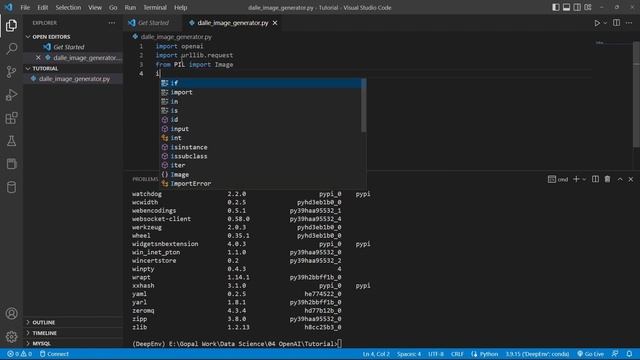Choose 'ImportError' autocomplete suggestion
640x360 pixels.
[x=260, y=184]
